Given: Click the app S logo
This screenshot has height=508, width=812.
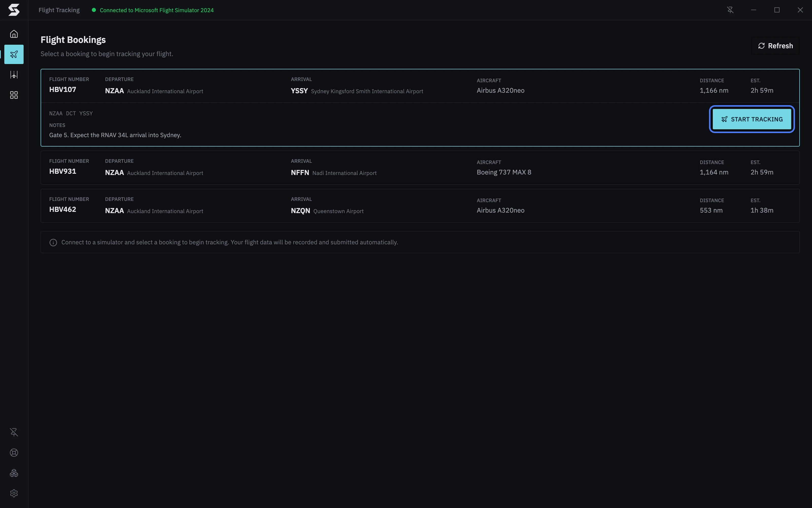Looking at the screenshot, I should 14,10.
